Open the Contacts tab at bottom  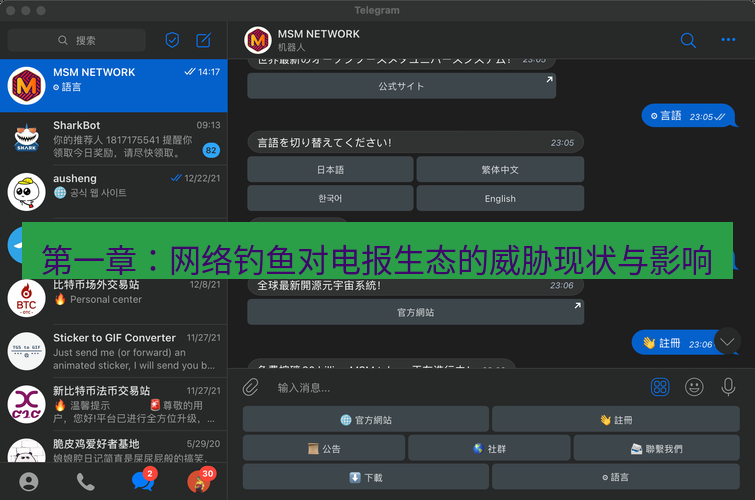(29, 481)
